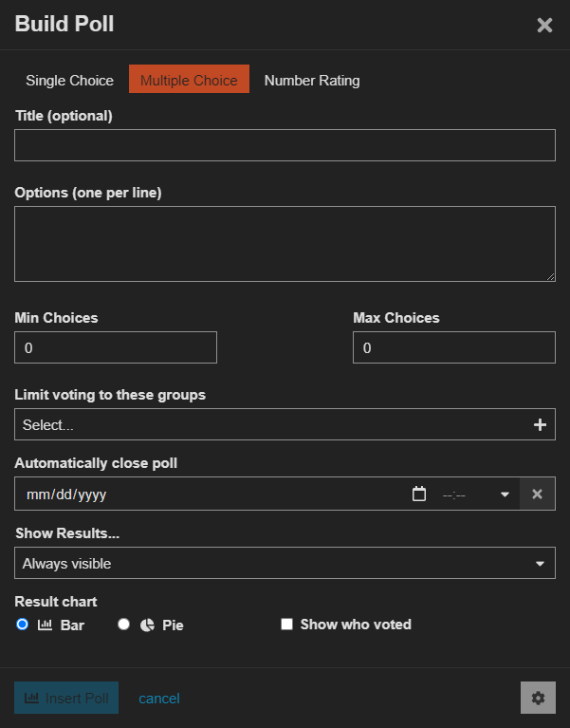Open the Limit voting groups selector
Screen dimensions: 570x728
pyautogui.click(x=285, y=424)
